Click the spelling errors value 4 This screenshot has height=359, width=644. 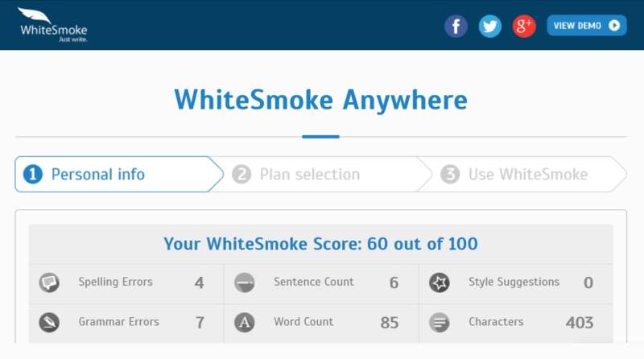click(x=199, y=283)
